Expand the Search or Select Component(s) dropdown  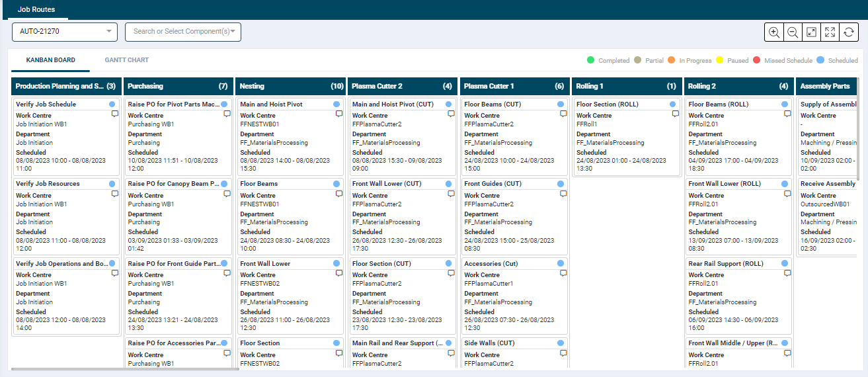point(182,32)
